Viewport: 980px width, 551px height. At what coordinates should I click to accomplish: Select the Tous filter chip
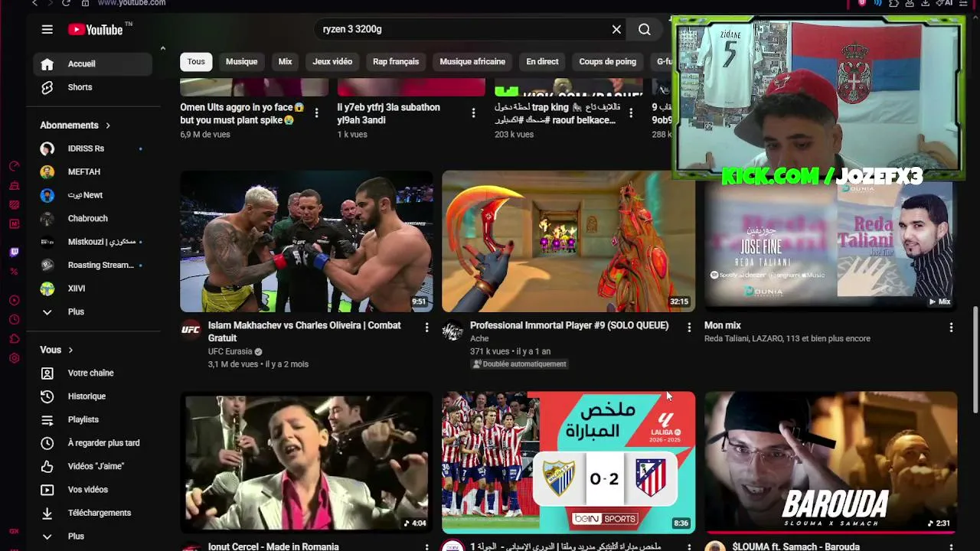point(196,62)
